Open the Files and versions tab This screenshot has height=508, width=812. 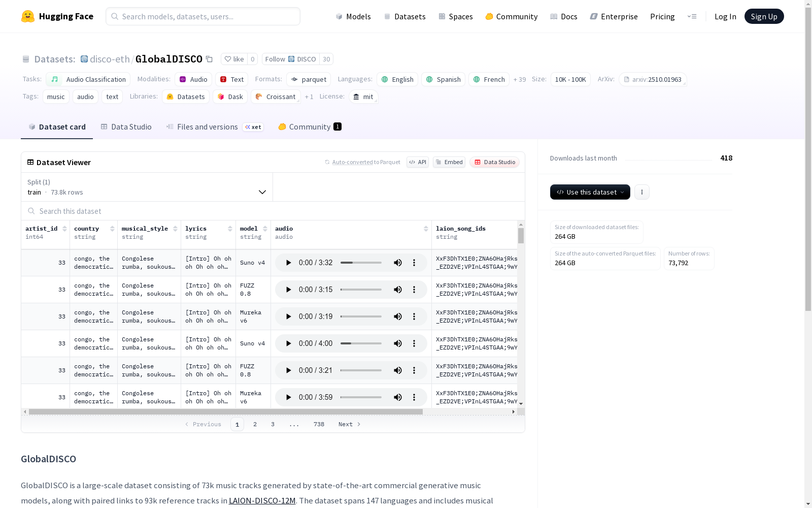pyautogui.click(x=215, y=127)
